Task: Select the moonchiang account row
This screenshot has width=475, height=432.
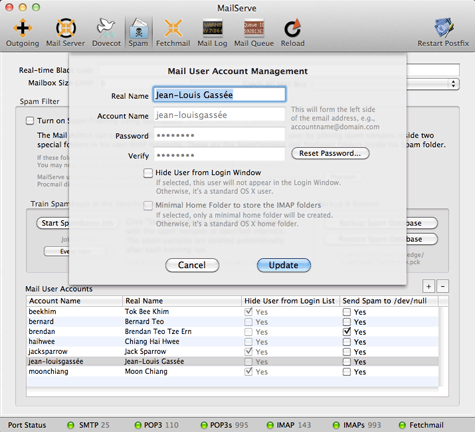Action: click(x=232, y=372)
